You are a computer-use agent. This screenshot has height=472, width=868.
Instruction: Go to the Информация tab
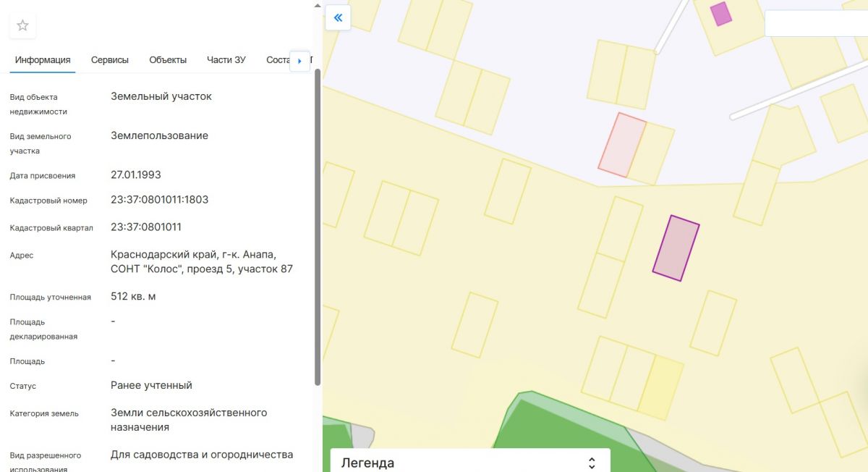[x=43, y=60]
